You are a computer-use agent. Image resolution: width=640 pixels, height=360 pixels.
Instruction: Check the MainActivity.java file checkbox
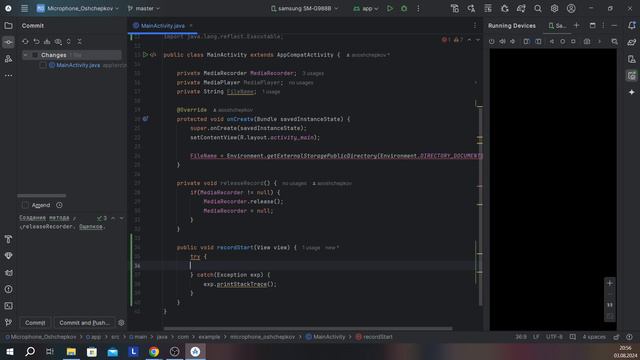point(43,65)
